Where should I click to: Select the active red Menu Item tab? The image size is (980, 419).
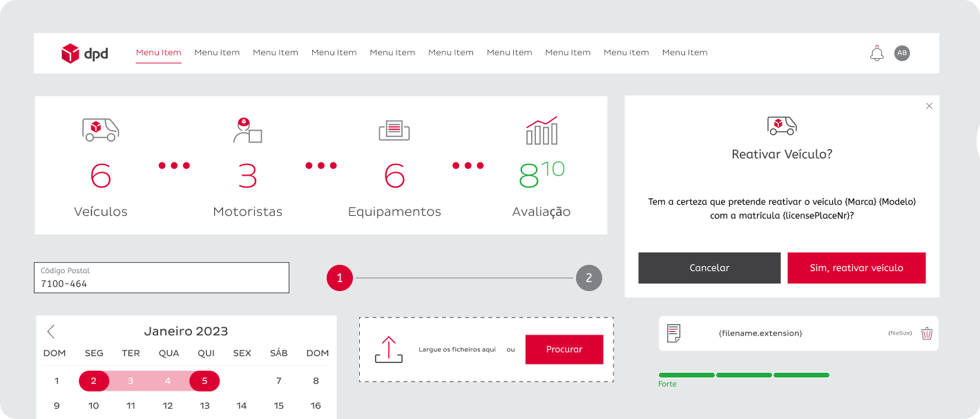click(x=158, y=53)
